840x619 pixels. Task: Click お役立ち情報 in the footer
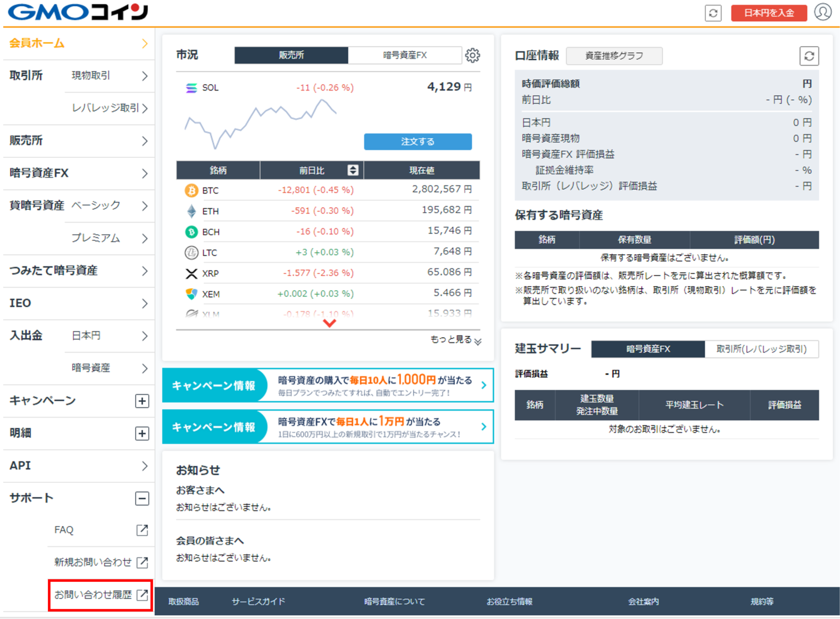(509, 601)
